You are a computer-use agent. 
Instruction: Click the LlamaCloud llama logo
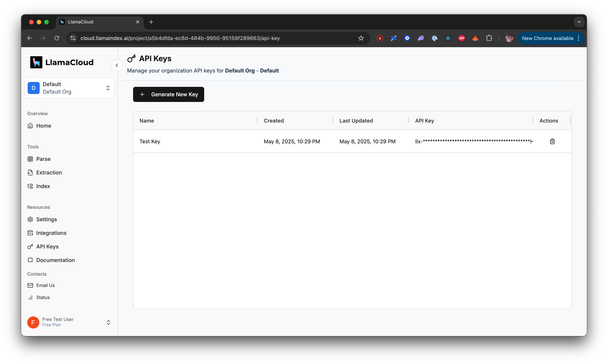[36, 62]
